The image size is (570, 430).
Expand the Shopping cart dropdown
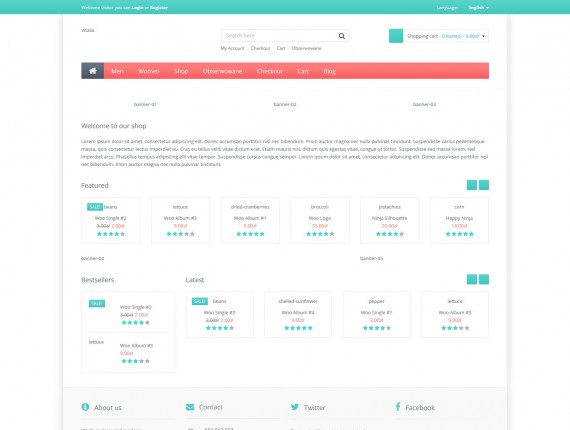(x=483, y=36)
